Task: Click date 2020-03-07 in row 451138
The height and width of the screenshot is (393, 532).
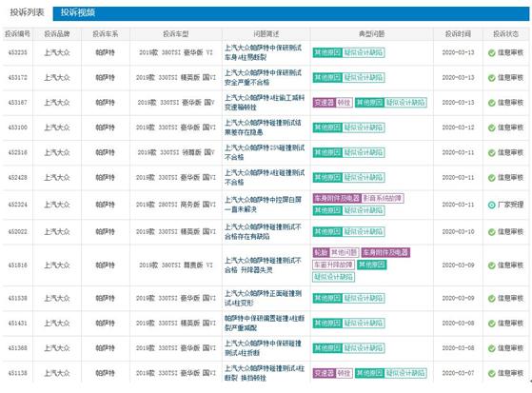Action: [458, 373]
